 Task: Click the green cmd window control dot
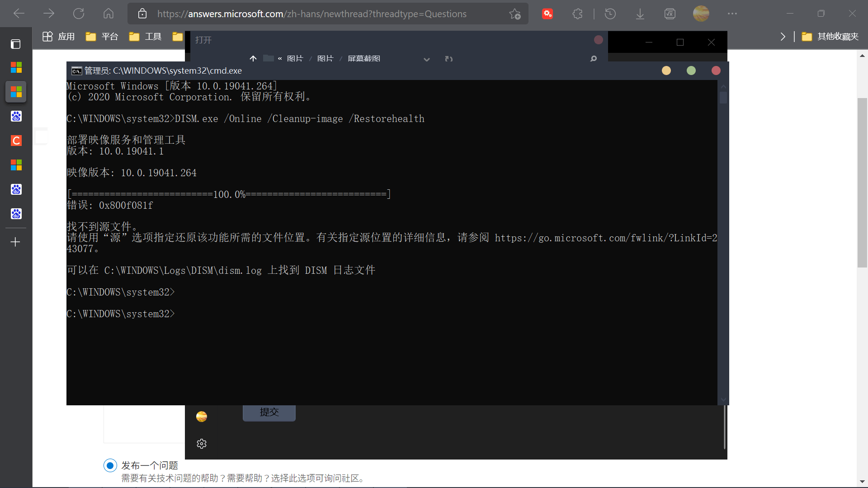click(x=691, y=70)
